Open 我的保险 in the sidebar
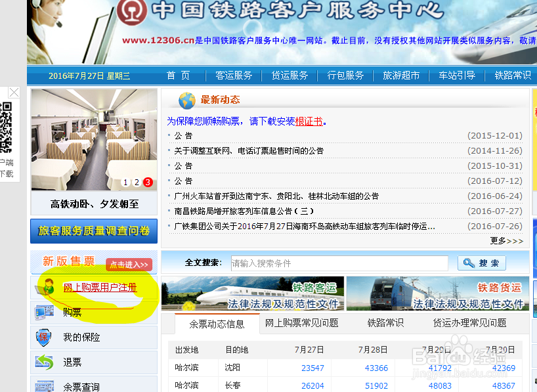537x392 pixels. pos(81,338)
